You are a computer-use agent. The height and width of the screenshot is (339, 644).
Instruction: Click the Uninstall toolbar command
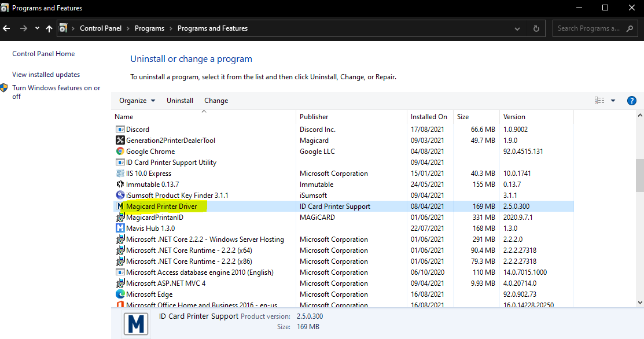[180, 101]
